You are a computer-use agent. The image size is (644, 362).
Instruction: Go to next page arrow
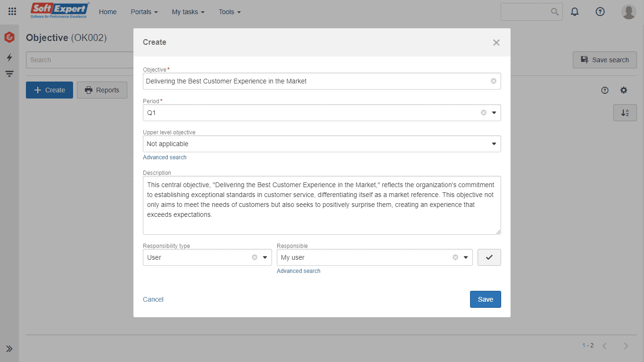(x=626, y=346)
